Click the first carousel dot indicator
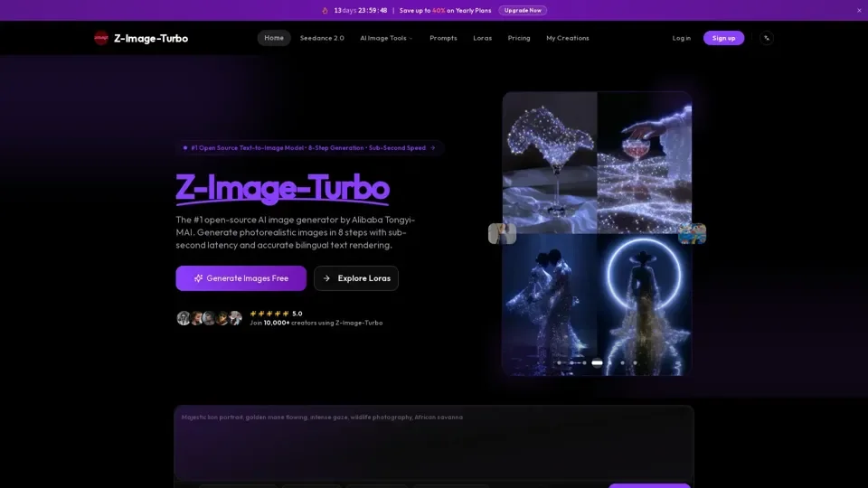This screenshot has width=868, height=488. point(559,363)
